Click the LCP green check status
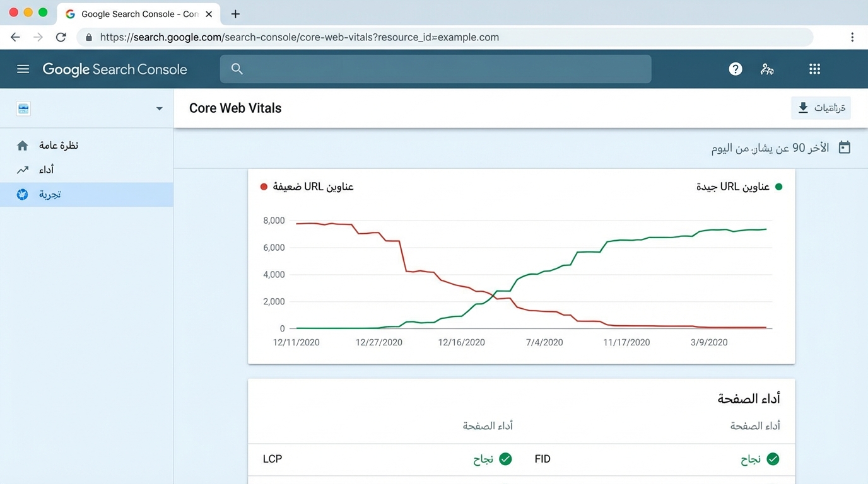This screenshot has width=868, height=484. [x=493, y=459]
